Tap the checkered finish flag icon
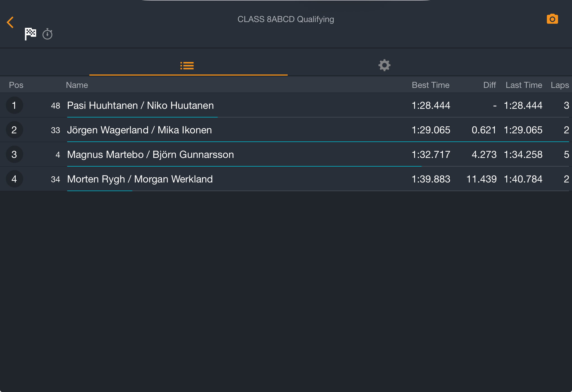The image size is (572, 392). pos(30,34)
